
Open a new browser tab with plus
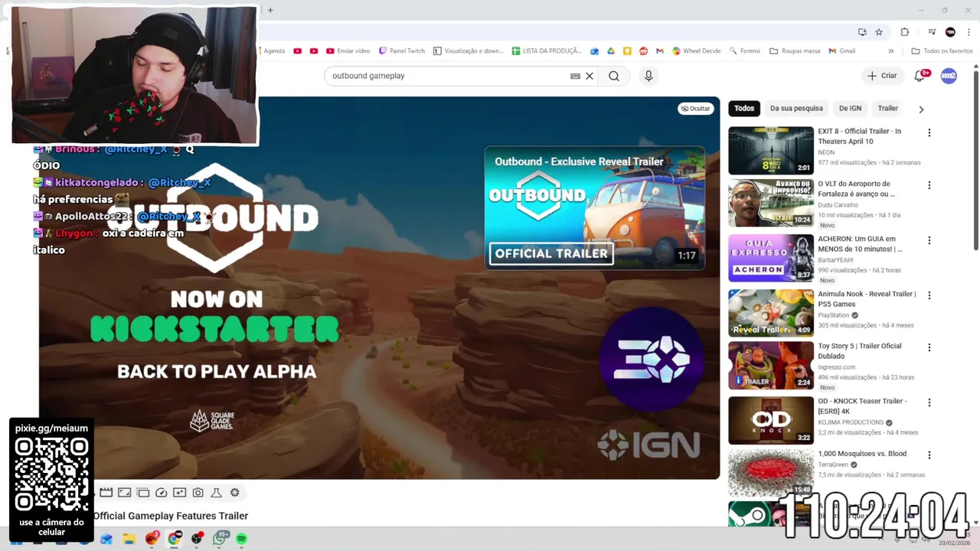tap(270, 10)
